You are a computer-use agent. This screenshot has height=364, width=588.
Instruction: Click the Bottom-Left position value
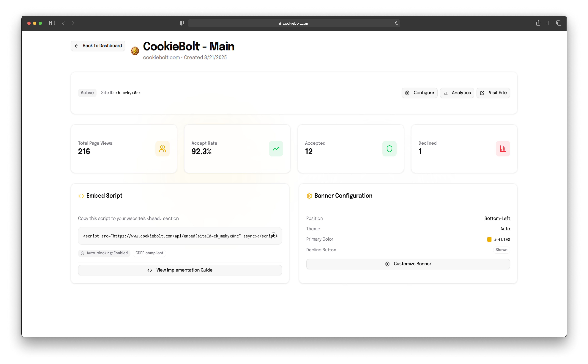coord(497,218)
